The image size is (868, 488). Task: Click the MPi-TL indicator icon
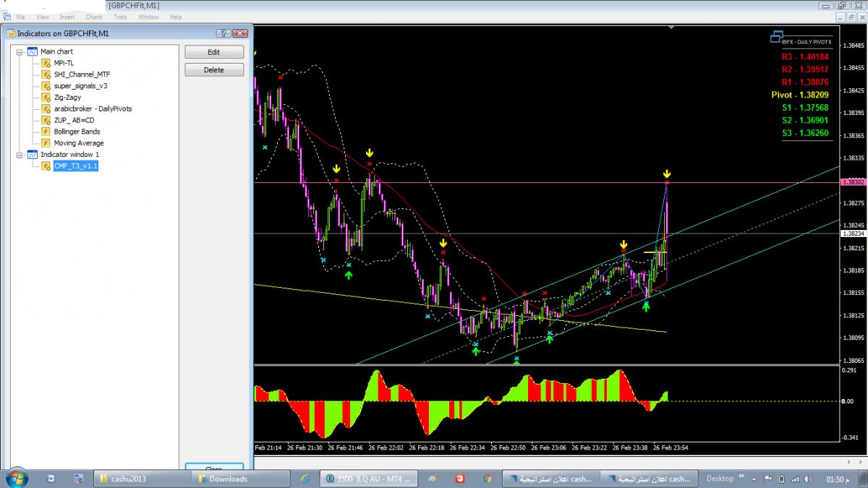click(46, 63)
